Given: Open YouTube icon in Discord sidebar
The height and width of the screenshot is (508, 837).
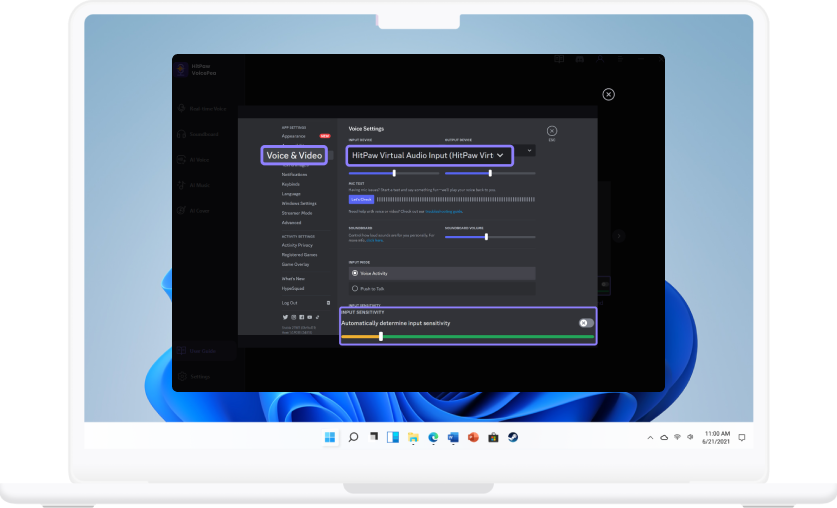Looking at the screenshot, I should click(x=309, y=317).
